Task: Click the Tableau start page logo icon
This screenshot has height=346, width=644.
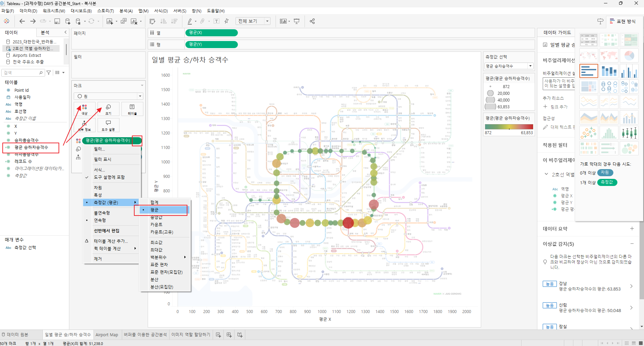Action: pos(7,21)
